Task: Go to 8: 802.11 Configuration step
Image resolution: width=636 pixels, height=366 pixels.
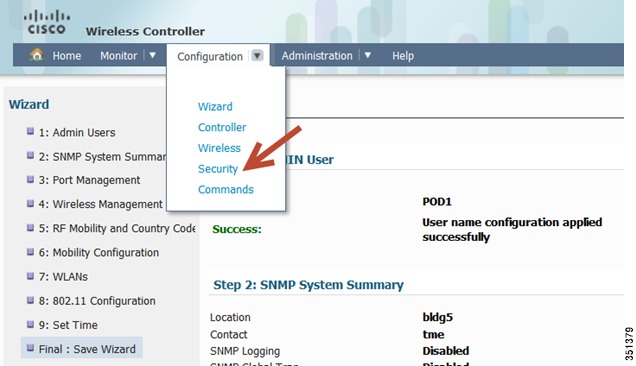Action: coord(97,301)
